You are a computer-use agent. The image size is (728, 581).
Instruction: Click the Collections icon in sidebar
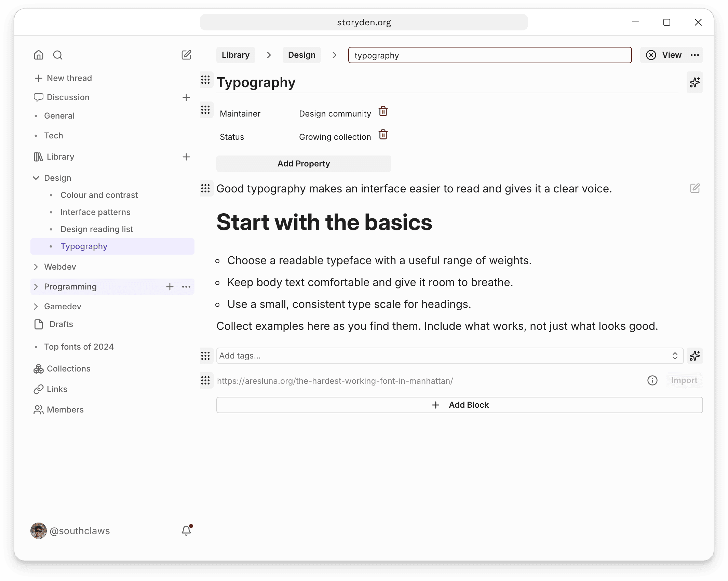(38, 369)
